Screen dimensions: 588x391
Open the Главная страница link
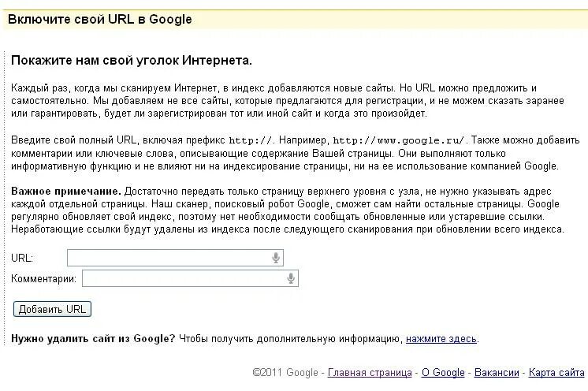click(x=370, y=373)
